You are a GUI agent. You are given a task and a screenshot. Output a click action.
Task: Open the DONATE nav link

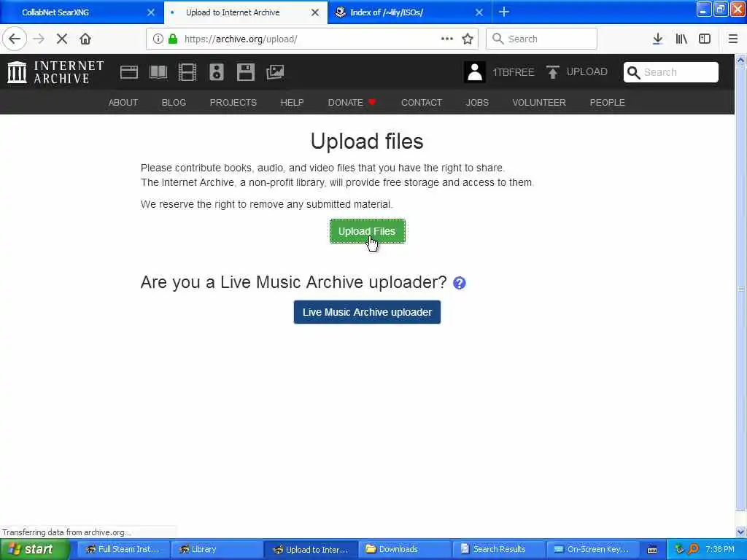[x=352, y=102]
